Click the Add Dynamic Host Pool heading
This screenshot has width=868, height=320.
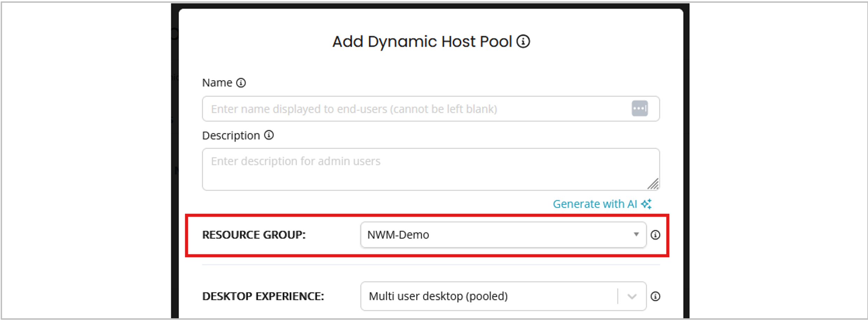(x=422, y=42)
